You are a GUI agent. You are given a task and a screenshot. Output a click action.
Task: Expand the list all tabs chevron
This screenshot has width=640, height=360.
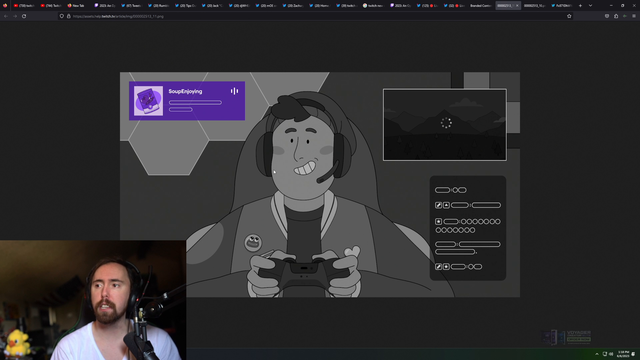click(x=590, y=6)
